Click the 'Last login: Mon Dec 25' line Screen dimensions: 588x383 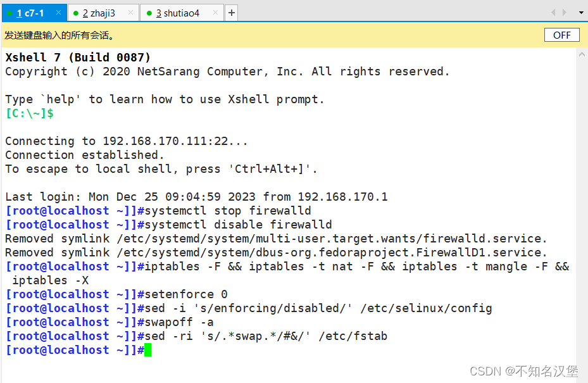click(196, 197)
